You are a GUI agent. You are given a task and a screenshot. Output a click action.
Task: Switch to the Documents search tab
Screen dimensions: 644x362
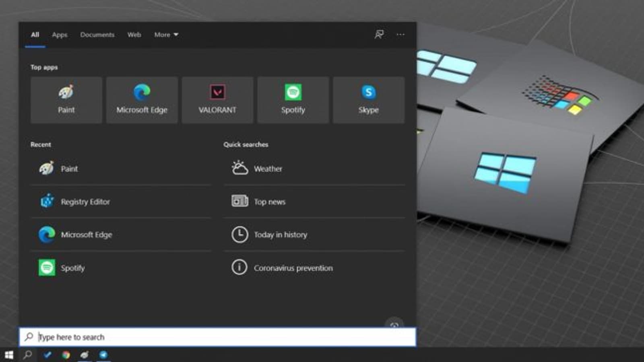[x=97, y=35]
